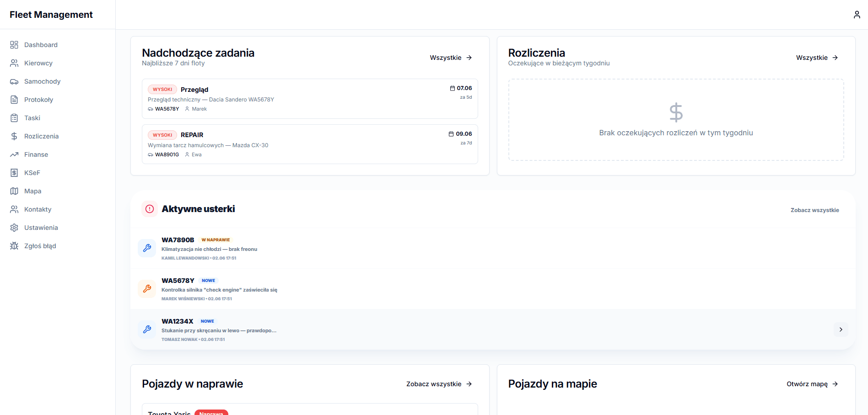Click 'Klimatyzacja nie chłodzi' description

tap(209, 249)
